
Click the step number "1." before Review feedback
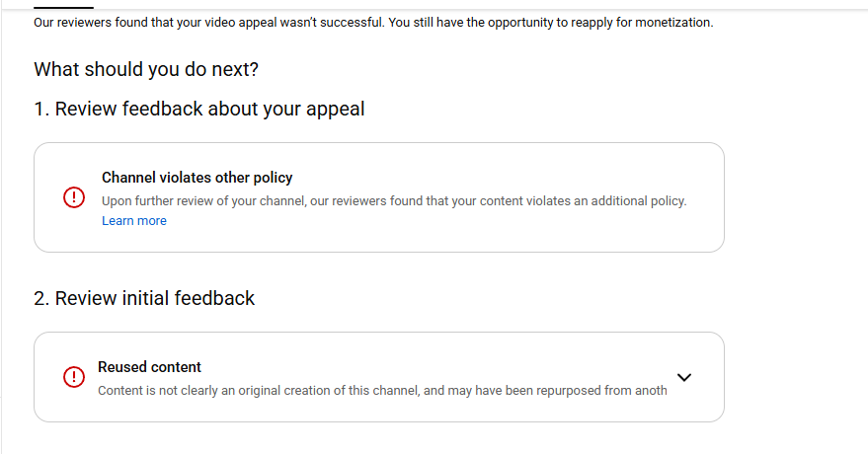click(41, 109)
